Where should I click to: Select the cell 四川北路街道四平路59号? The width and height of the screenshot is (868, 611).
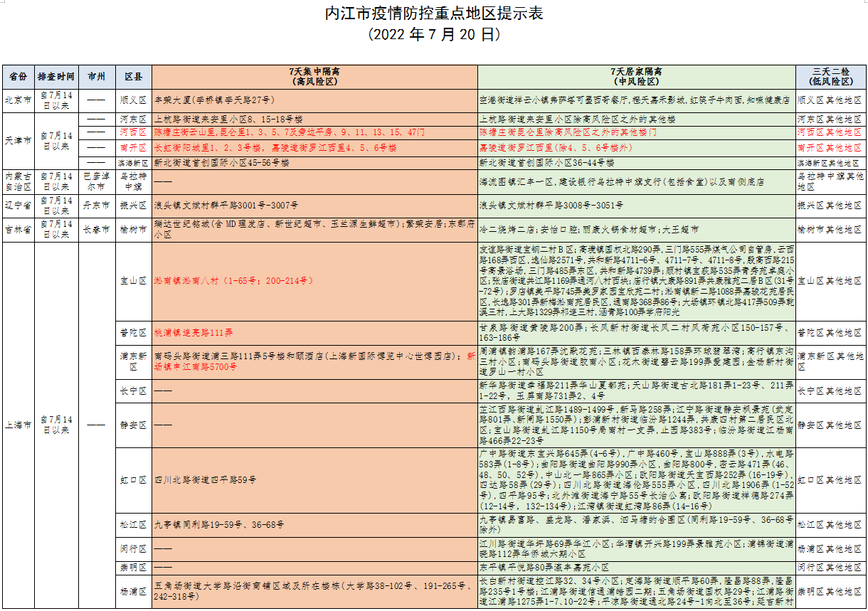[x=206, y=480]
